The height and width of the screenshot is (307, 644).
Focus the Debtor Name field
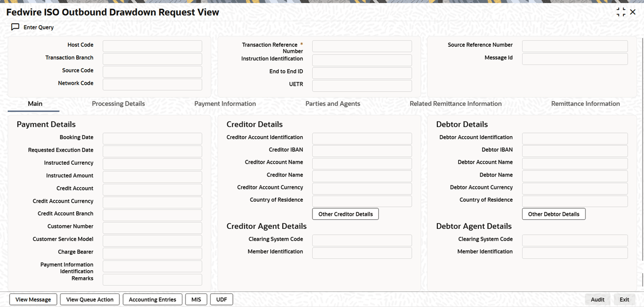(575, 176)
